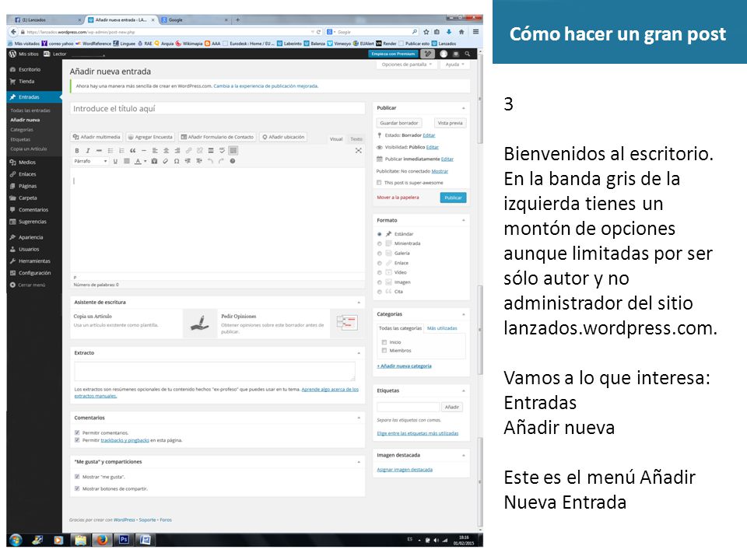
Task: Enter distraction-free fullscreen writing mode
Action: 358,150
